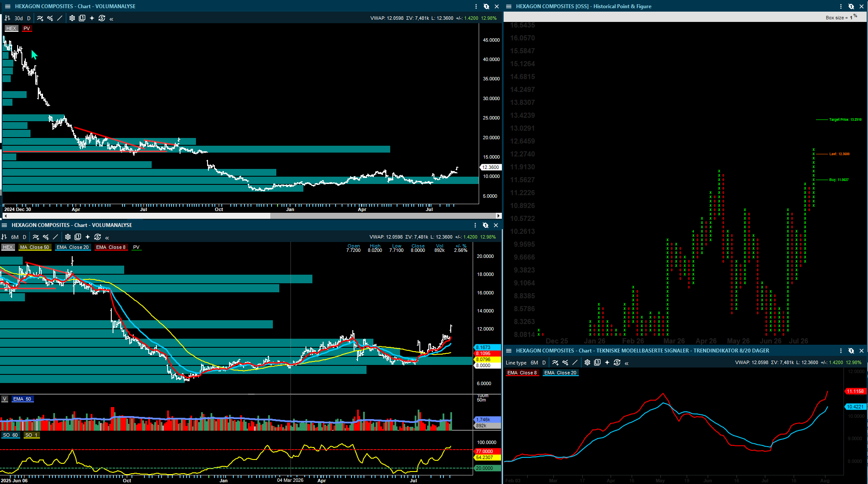The width and height of the screenshot is (868, 484).
Task: Add indicator in lower VOLUMANALYSE chart toolbar
Action: 36,237
